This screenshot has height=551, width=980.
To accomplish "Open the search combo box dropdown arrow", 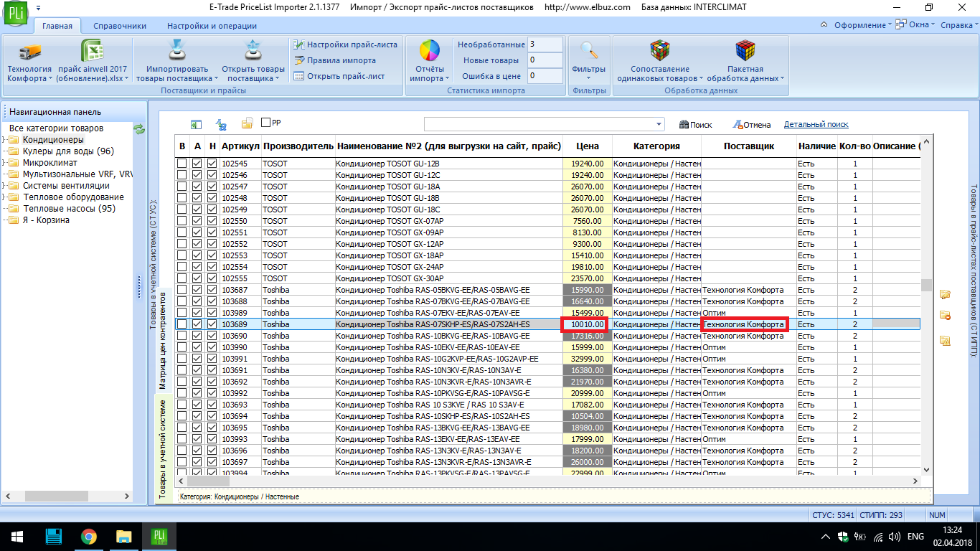I will tap(659, 124).
